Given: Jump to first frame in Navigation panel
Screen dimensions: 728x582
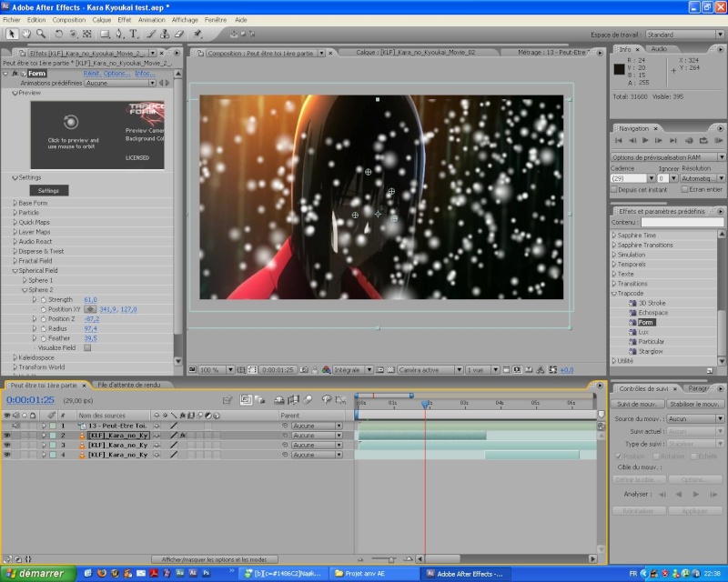Looking at the screenshot, I should (619, 140).
